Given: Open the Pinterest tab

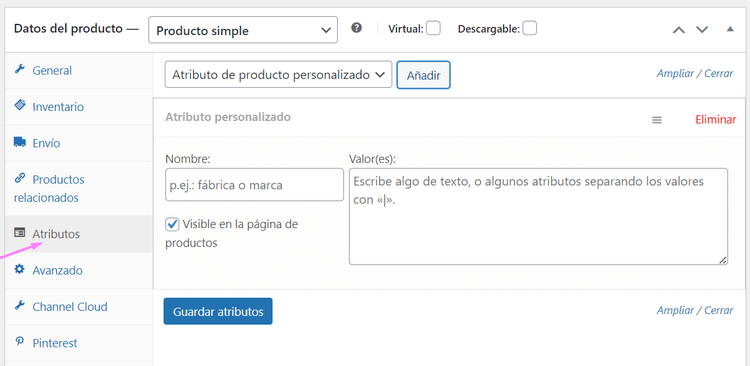Looking at the screenshot, I should pyautogui.click(x=79, y=343).
